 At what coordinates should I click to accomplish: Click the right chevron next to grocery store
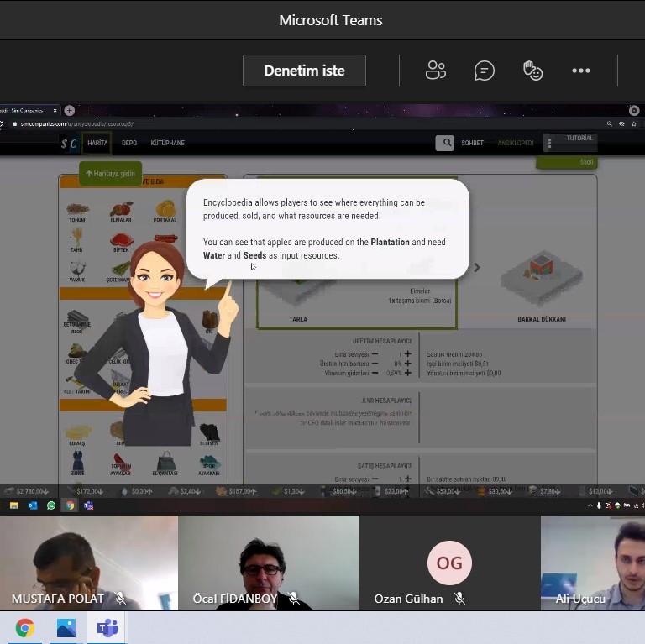[477, 268]
